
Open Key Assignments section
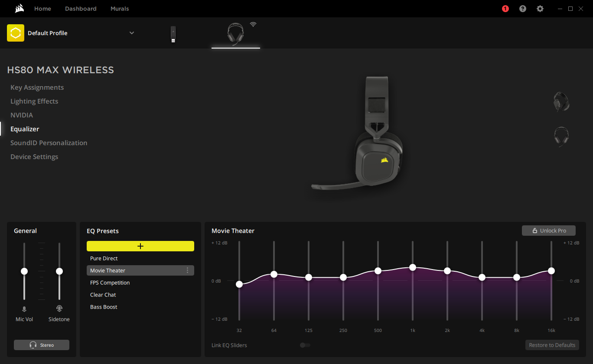37,88
